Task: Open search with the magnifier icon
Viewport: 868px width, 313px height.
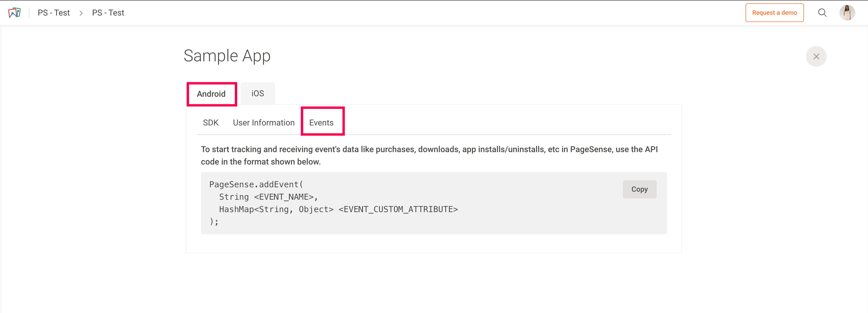Action: point(822,13)
